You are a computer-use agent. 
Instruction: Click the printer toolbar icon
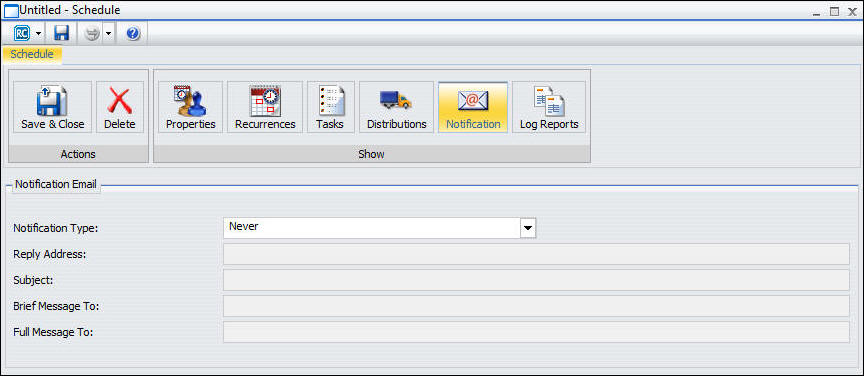coord(92,34)
